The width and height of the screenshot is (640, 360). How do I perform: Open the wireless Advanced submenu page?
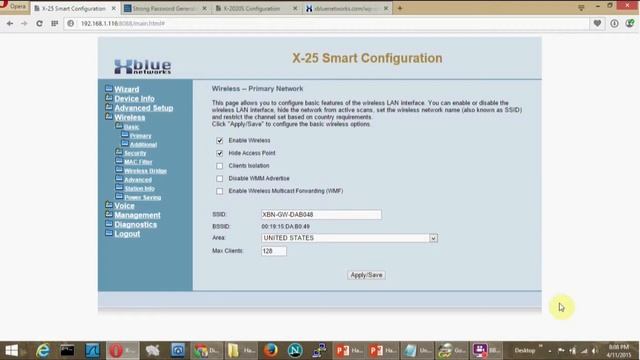click(x=138, y=180)
